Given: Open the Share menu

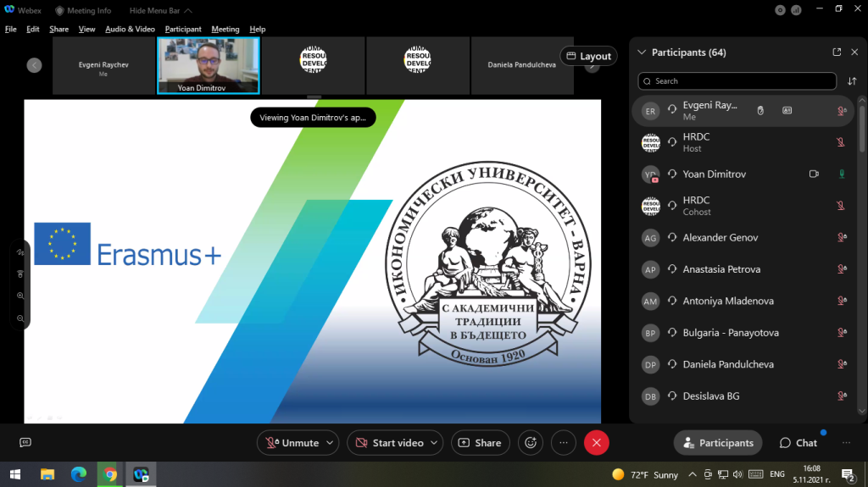Looking at the screenshot, I should tap(58, 29).
